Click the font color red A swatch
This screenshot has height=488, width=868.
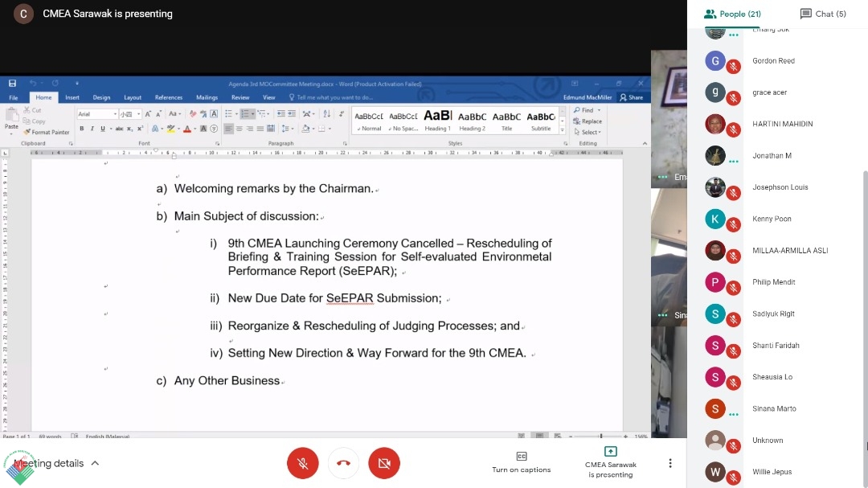[187, 129]
